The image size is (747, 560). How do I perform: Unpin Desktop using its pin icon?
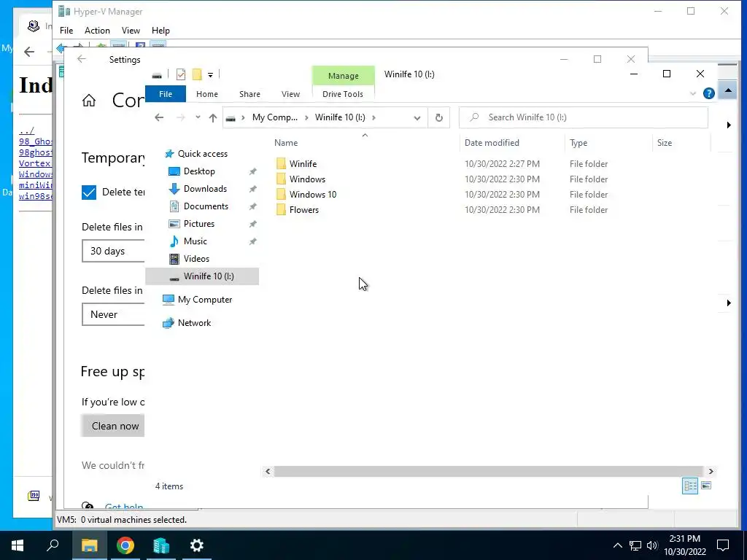point(253,171)
